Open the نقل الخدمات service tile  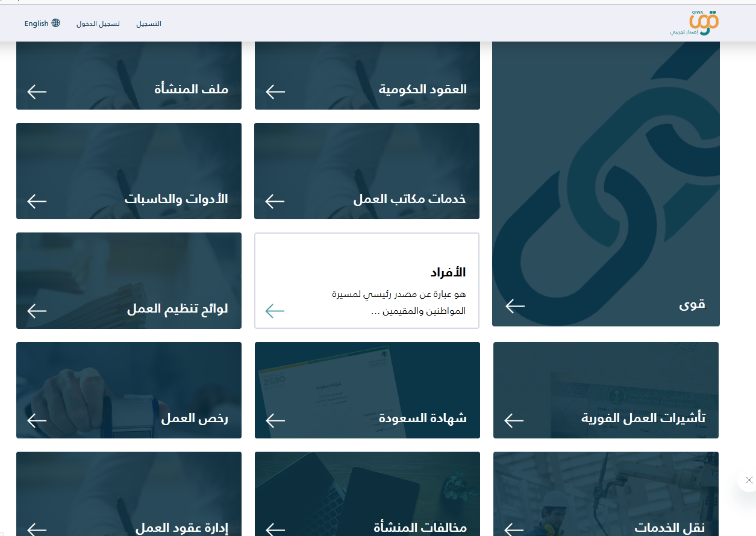(605, 494)
